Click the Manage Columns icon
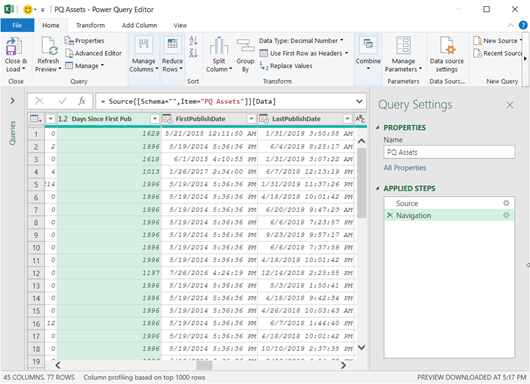This screenshot has height=384, width=530. [x=144, y=45]
